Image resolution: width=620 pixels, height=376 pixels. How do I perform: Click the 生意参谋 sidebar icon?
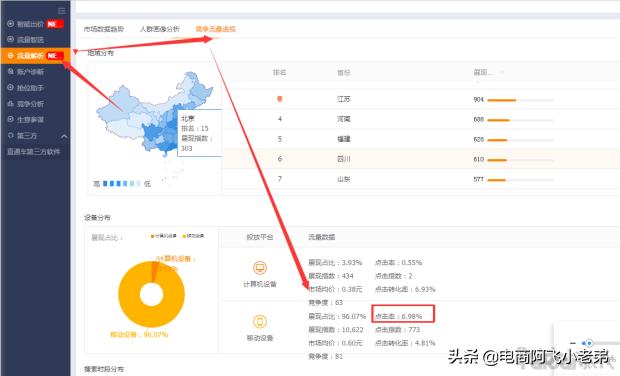click(x=11, y=119)
